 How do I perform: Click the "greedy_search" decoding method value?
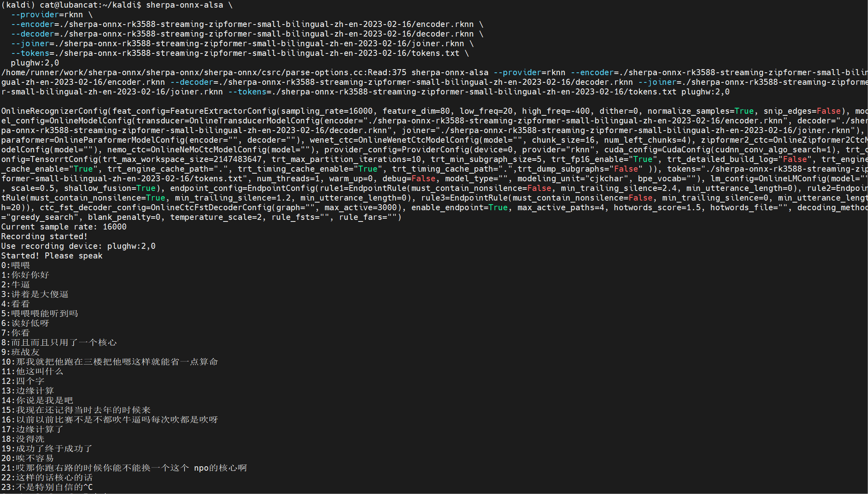point(42,217)
